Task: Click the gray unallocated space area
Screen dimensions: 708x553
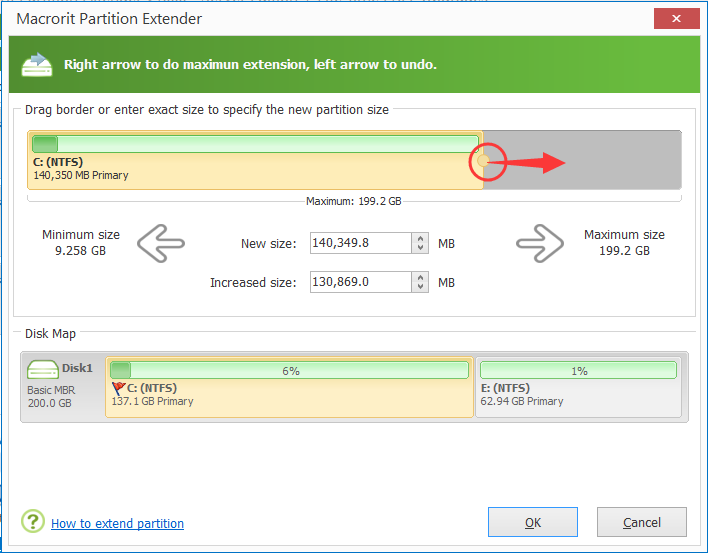Action: click(582, 160)
